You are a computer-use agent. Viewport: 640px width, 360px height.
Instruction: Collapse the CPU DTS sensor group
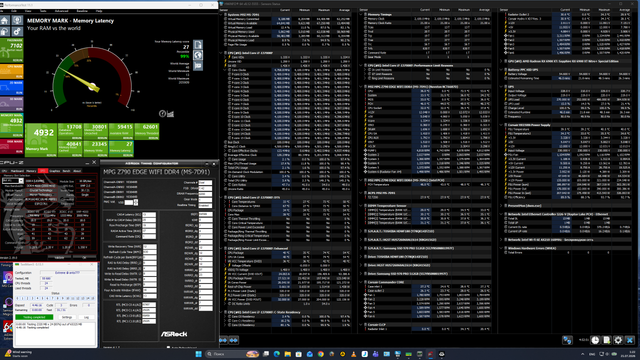pyautogui.click(x=222, y=197)
